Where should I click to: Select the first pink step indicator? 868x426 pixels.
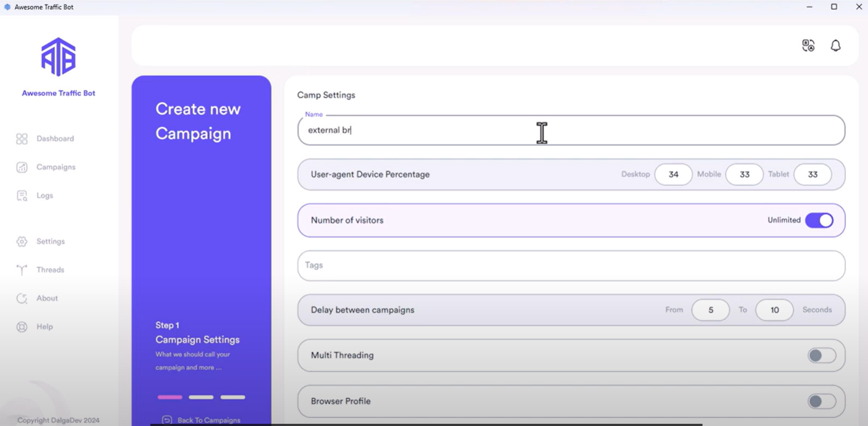[170, 397]
